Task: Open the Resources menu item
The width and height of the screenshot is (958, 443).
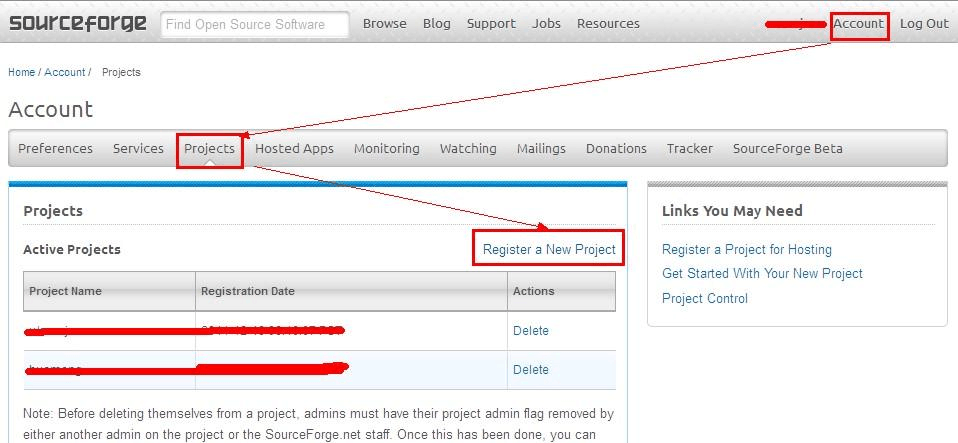Action: tap(608, 23)
